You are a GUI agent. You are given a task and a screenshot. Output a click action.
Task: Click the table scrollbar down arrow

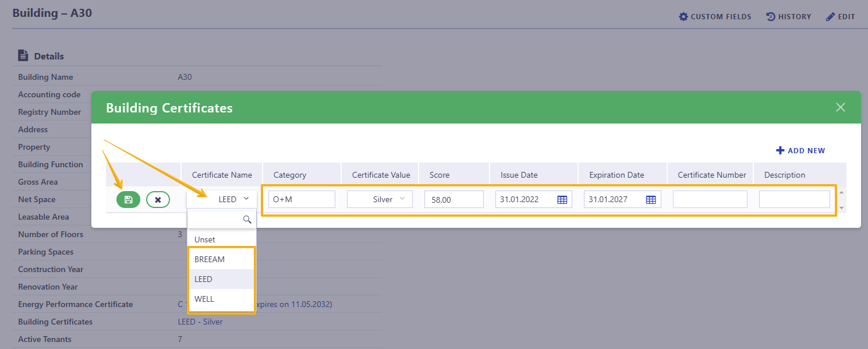tap(841, 207)
